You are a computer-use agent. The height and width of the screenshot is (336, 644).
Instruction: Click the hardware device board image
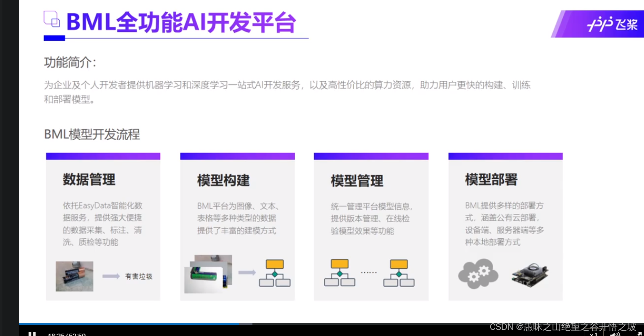coord(530,275)
